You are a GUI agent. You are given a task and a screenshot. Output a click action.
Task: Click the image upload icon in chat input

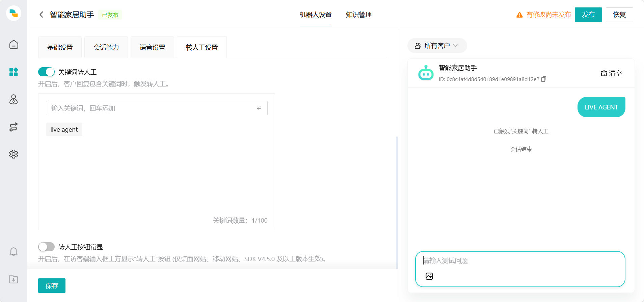(x=429, y=276)
